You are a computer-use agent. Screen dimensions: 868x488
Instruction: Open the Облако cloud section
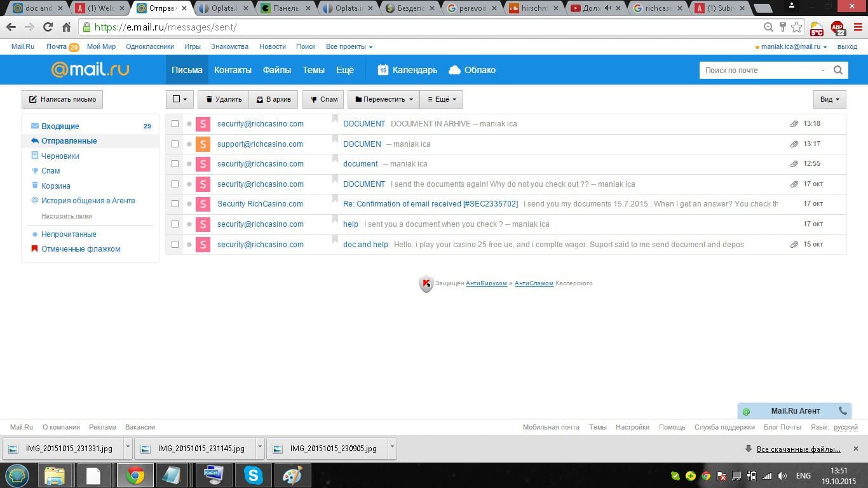(472, 70)
